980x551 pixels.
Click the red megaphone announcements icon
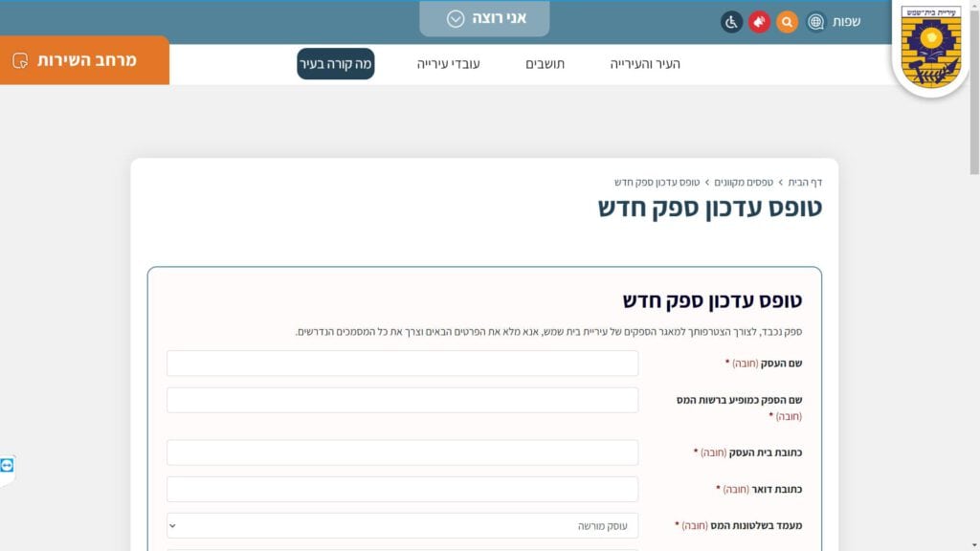(759, 21)
